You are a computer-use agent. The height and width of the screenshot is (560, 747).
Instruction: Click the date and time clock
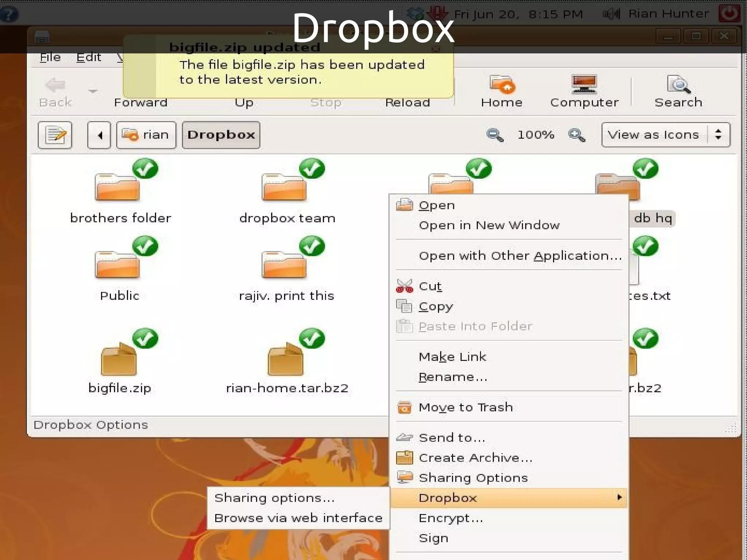(518, 15)
